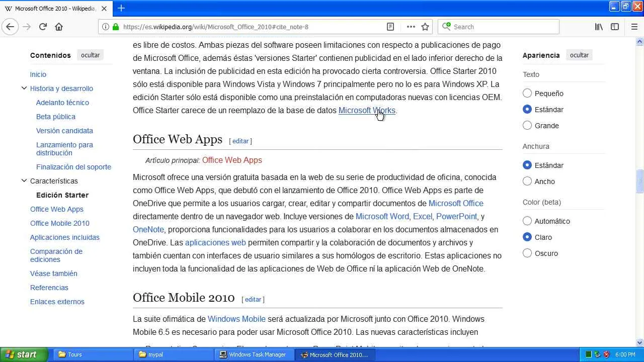Viewport: 644px width, 362px height.
Task: Select Edición Starter in the contents list
Action: pos(62,195)
